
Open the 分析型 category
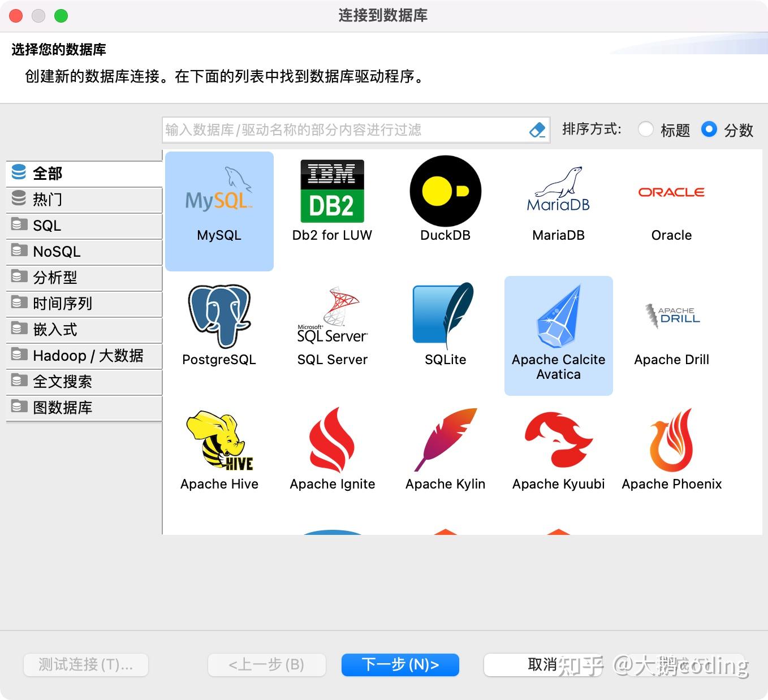click(x=84, y=278)
